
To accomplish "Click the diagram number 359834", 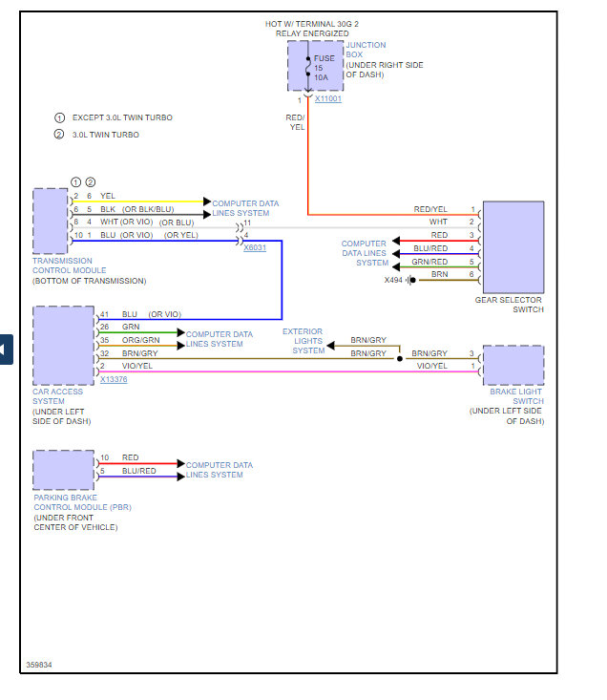I will pos(39,665).
